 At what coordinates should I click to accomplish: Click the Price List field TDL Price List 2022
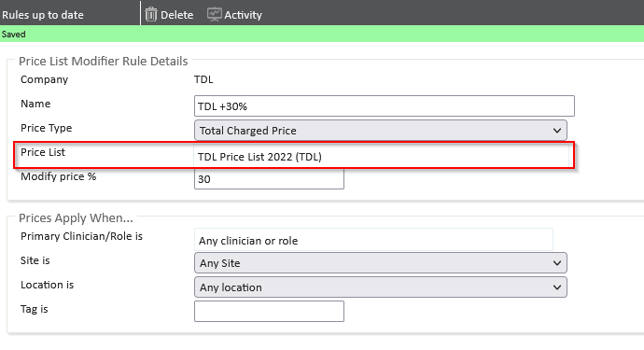pos(381,157)
